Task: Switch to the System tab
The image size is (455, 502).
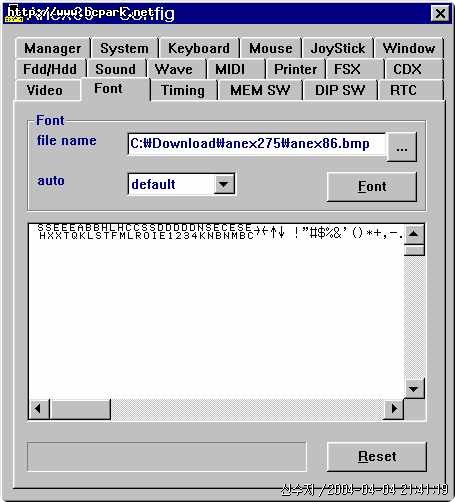Action: [125, 48]
